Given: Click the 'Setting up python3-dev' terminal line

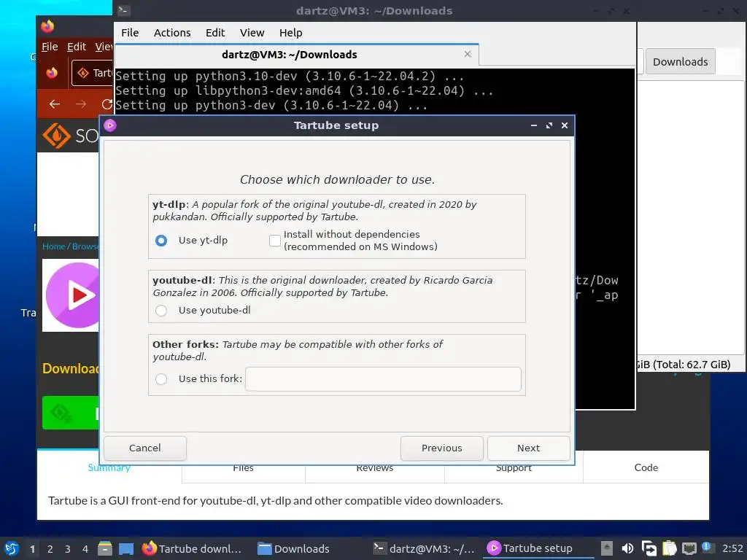Looking at the screenshot, I should [x=271, y=105].
